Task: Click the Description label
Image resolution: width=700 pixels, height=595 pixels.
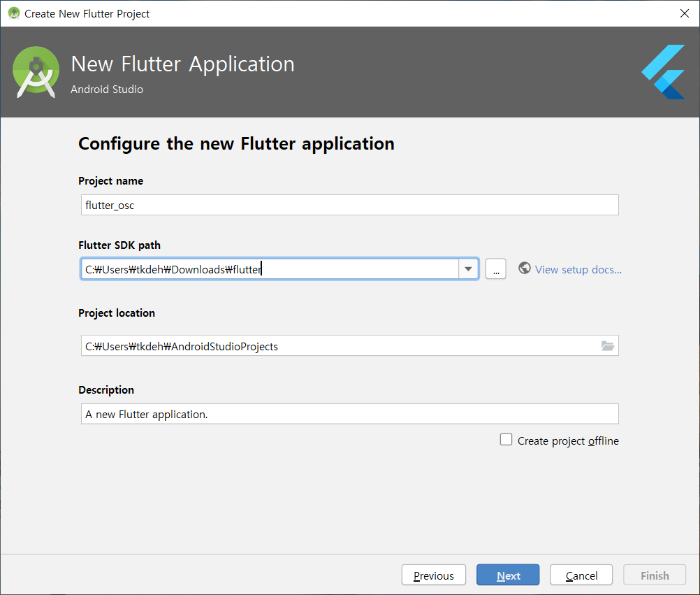Action: (x=106, y=390)
